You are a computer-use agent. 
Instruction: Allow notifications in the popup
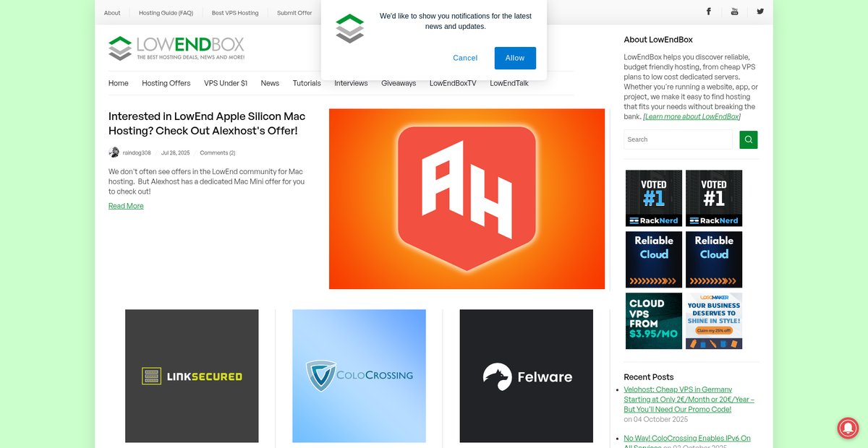515,58
